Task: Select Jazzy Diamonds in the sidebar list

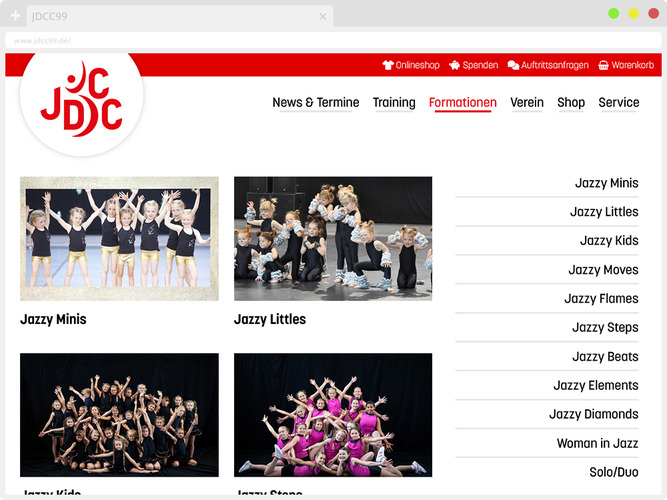Action: click(593, 414)
